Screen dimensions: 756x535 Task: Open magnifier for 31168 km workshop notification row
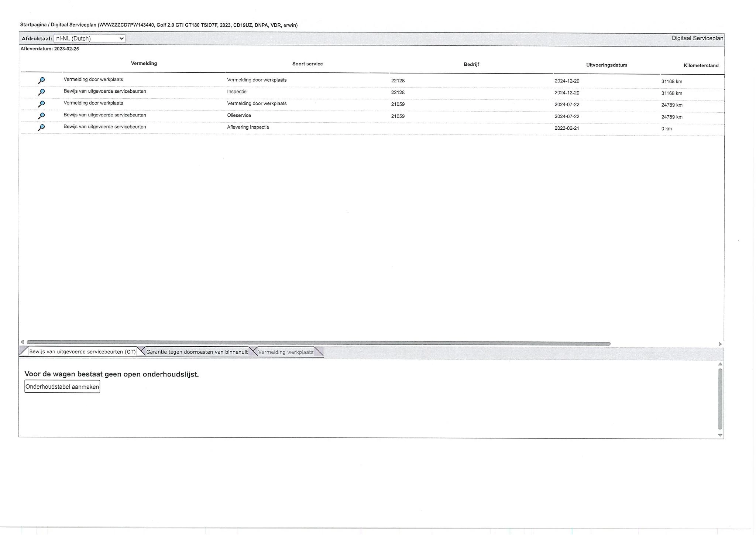click(x=41, y=80)
